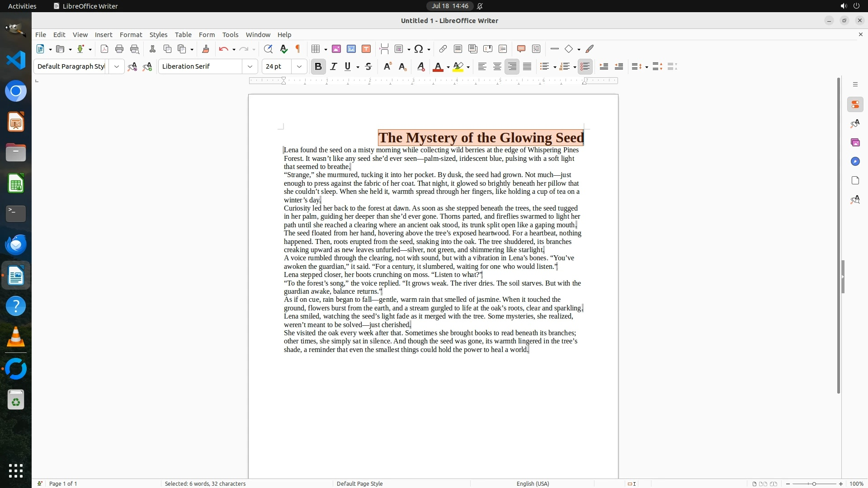Insert a hyperlink using link icon
This screenshot has width=868, height=488.
pyautogui.click(x=443, y=49)
